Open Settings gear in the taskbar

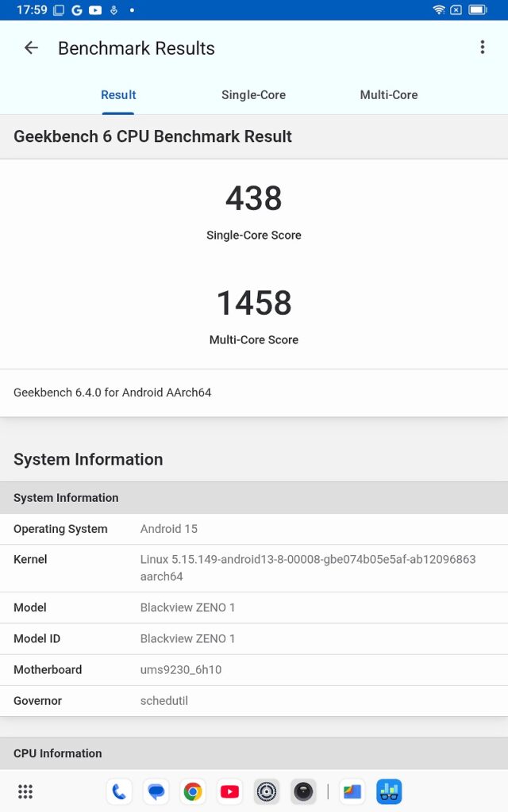[x=267, y=792]
